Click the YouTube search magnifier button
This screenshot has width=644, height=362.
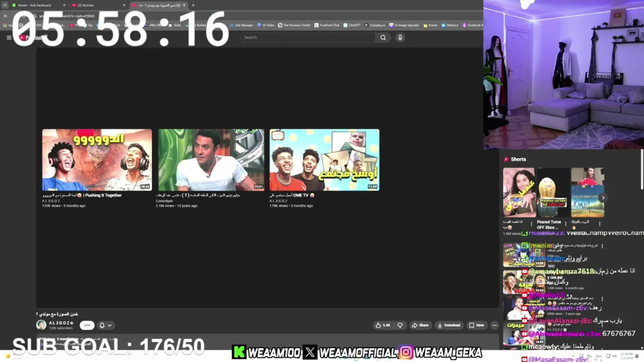click(x=383, y=37)
